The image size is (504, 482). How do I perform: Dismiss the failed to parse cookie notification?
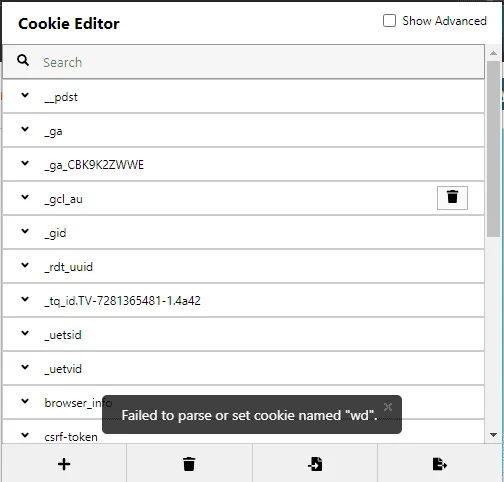tap(388, 407)
